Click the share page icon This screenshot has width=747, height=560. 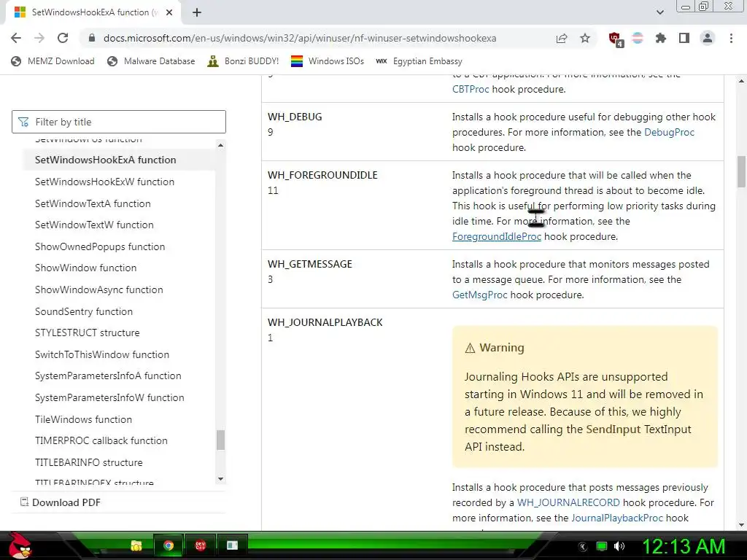562,38
